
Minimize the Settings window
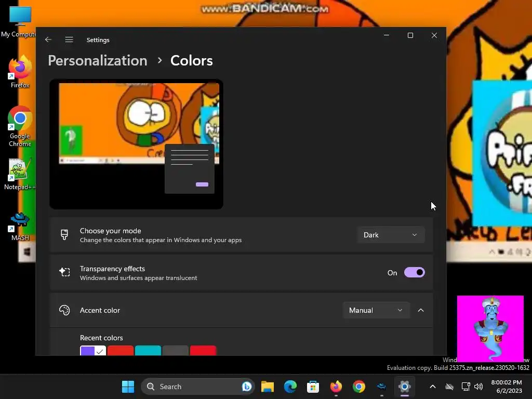pyautogui.click(x=387, y=35)
